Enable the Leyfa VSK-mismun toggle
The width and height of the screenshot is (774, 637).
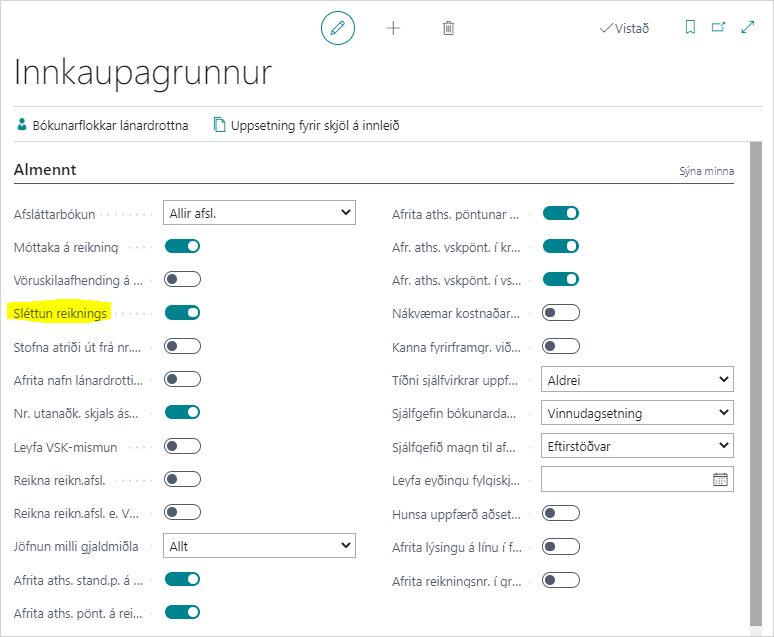[183, 446]
